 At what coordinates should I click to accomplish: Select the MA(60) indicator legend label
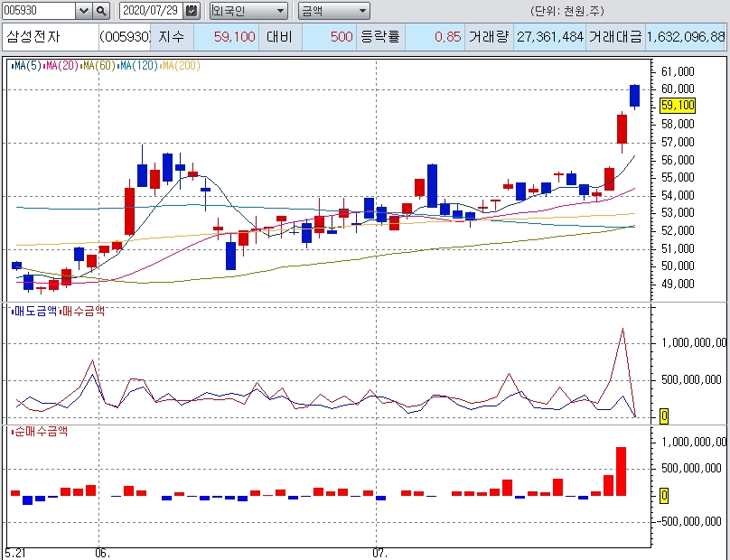coord(98,66)
